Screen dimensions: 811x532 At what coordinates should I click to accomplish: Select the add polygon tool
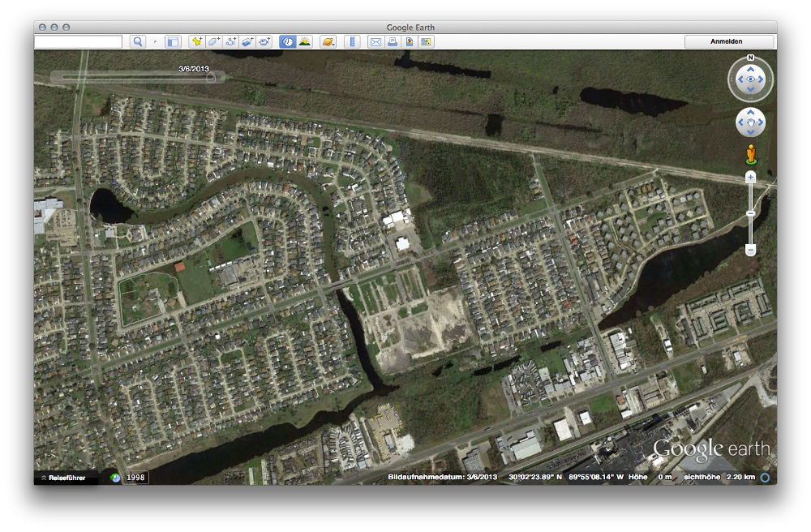click(x=213, y=41)
